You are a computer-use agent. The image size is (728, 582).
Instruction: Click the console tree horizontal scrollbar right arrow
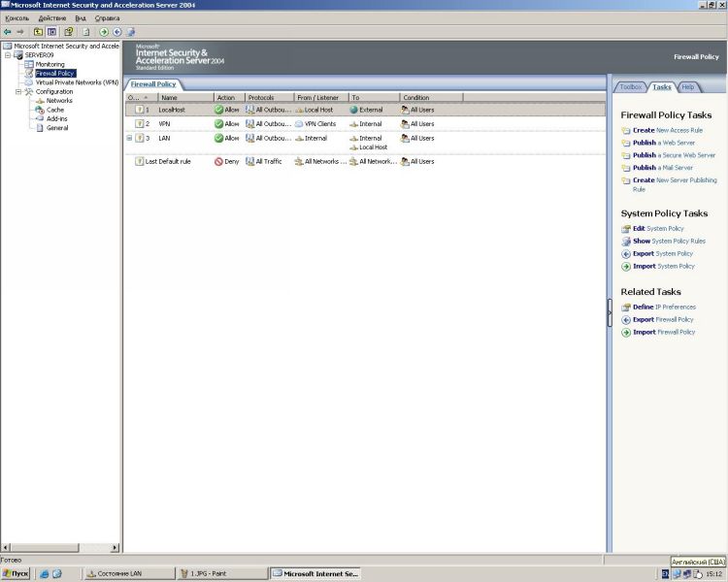[115, 548]
